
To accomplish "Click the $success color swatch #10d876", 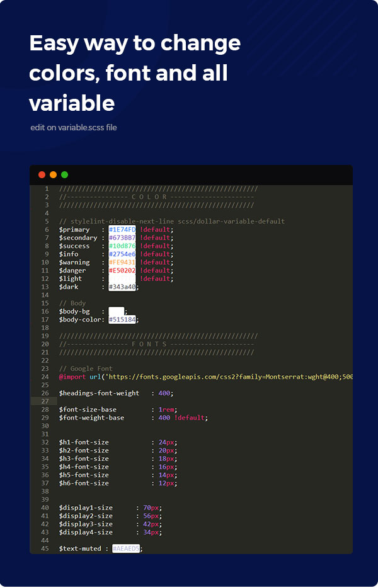I will coord(122,246).
